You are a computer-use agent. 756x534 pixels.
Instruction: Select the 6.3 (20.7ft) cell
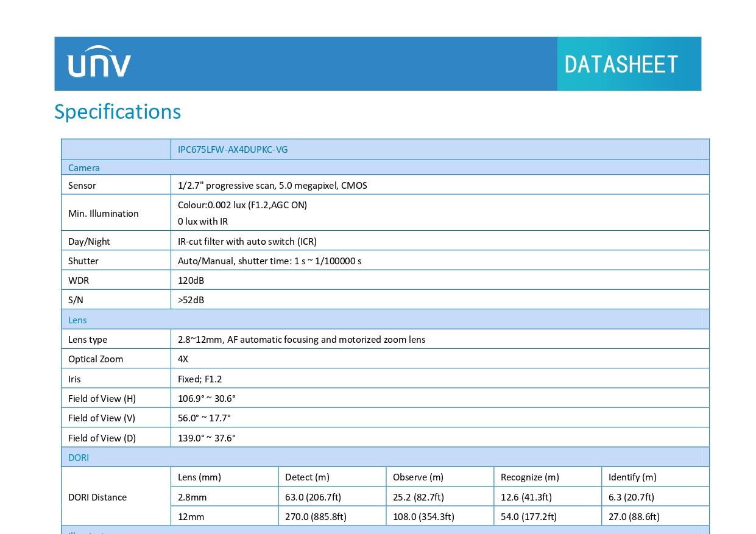pyautogui.click(x=631, y=497)
